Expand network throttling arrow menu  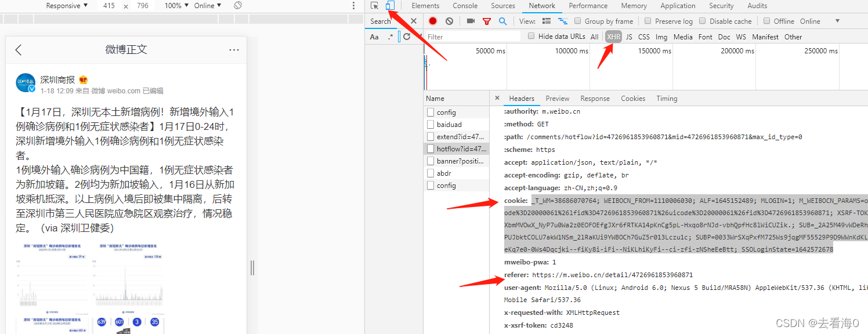[837, 21]
